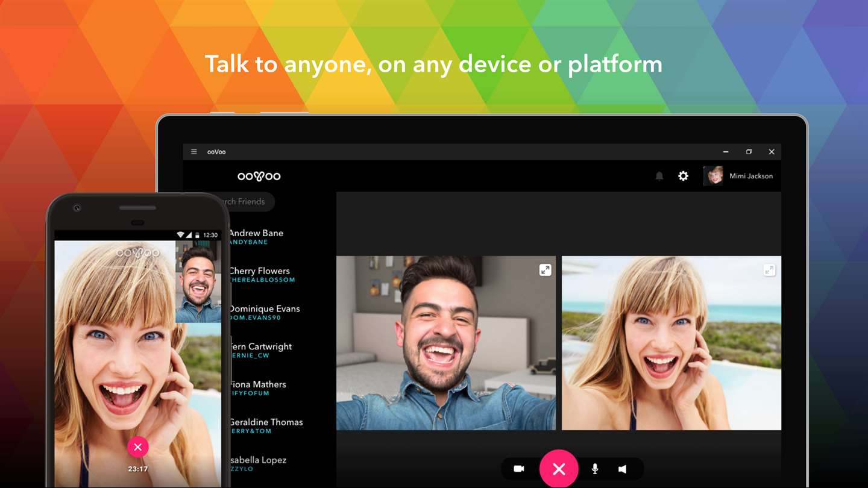This screenshot has width=868, height=488.
Task: Expand the woman's video to fullscreen
Action: point(769,270)
